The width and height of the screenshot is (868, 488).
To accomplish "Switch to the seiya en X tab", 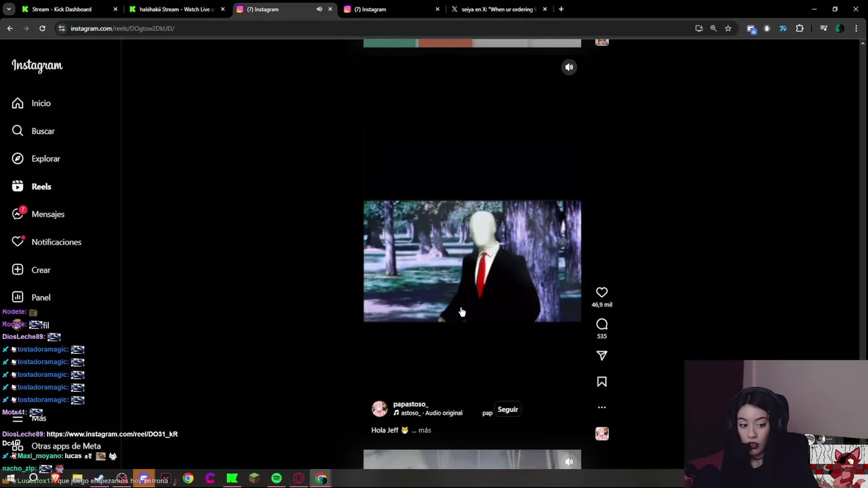I will pos(498,9).
